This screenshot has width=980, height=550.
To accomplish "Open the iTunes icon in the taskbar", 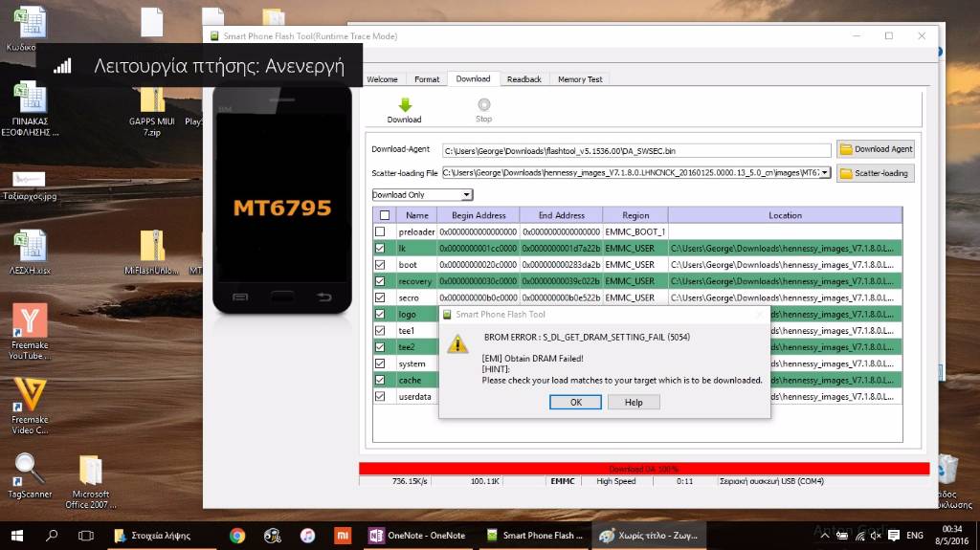I will click(307, 536).
